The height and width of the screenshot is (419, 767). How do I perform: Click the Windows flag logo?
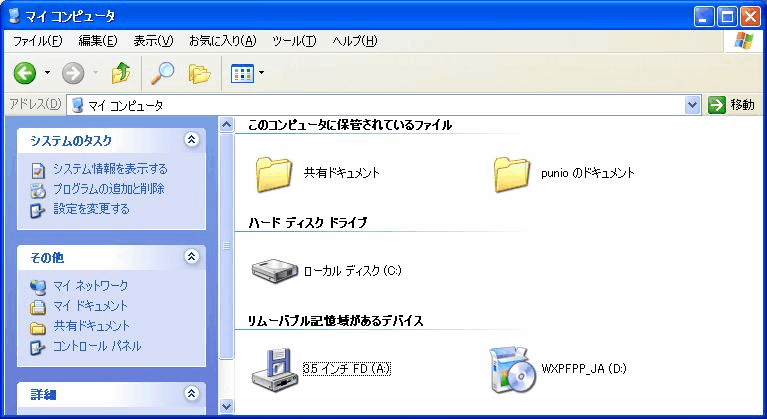pyautogui.click(x=744, y=41)
